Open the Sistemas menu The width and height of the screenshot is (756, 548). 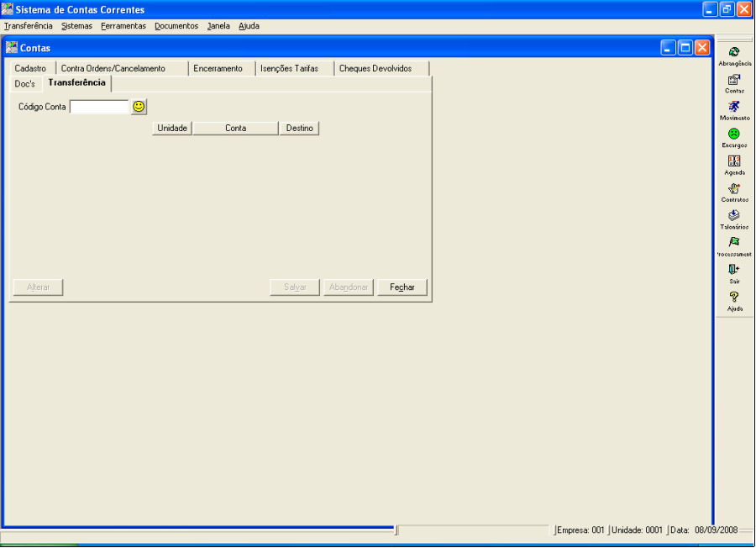76,26
